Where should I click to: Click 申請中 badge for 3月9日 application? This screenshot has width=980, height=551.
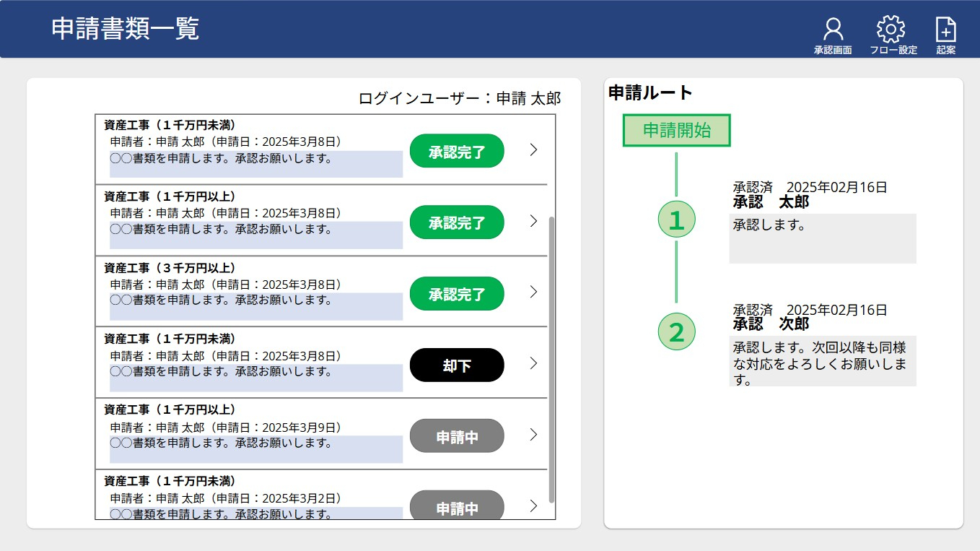(x=457, y=436)
